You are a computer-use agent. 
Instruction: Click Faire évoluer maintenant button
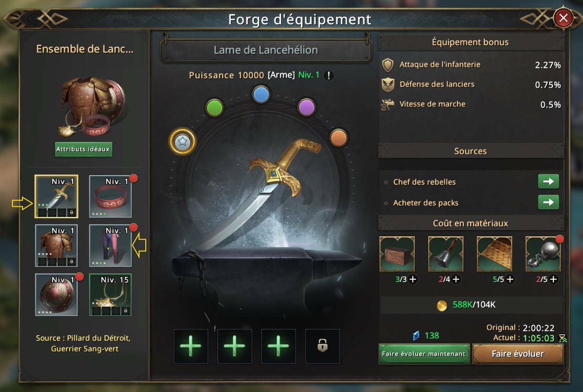[x=424, y=354]
